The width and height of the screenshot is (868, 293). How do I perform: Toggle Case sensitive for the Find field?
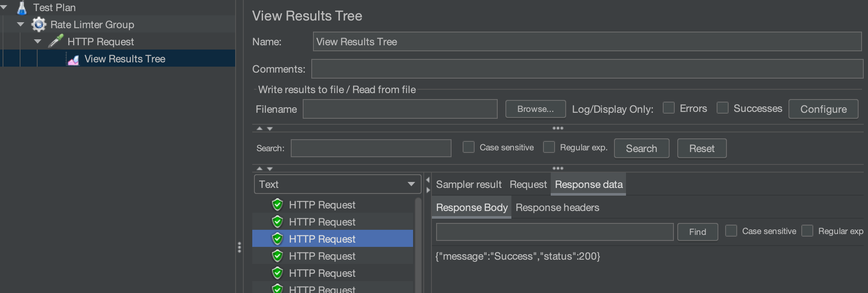pyautogui.click(x=731, y=231)
